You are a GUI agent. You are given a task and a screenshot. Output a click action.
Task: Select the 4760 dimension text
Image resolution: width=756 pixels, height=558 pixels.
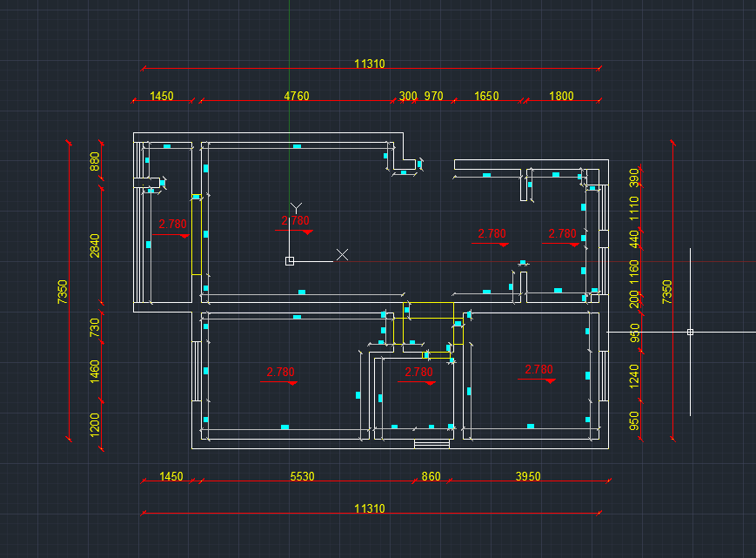coord(297,96)
